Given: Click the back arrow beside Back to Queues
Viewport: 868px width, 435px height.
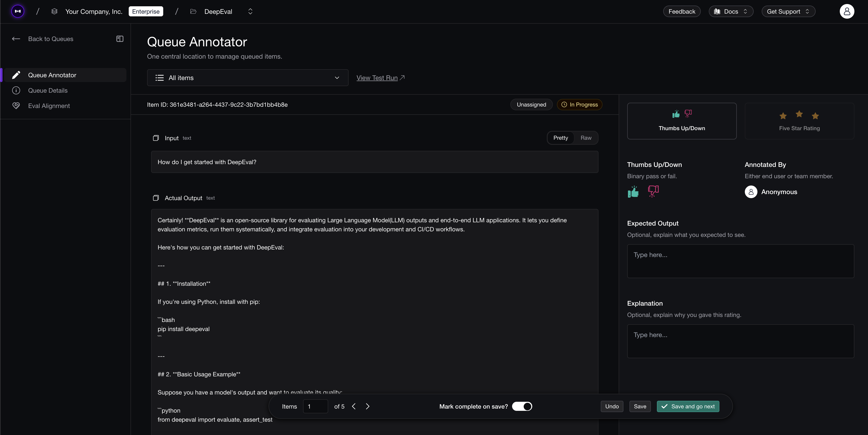Looking at the screenshot, I should point(16,39).
